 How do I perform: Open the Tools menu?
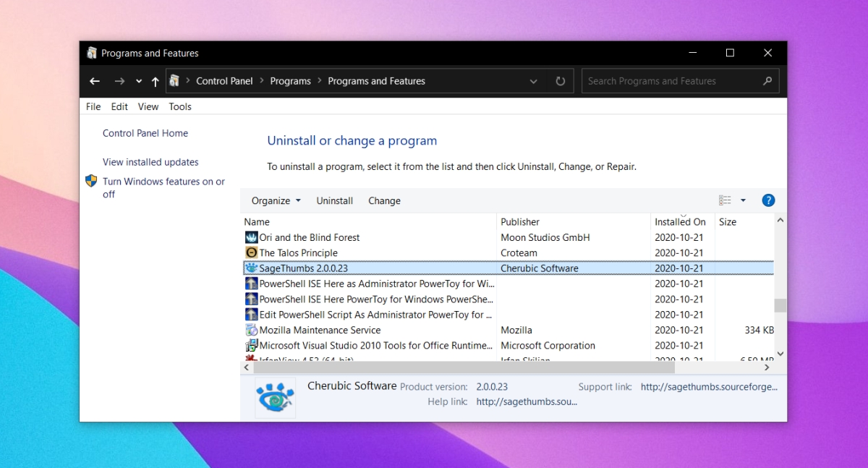pos(180,106)
